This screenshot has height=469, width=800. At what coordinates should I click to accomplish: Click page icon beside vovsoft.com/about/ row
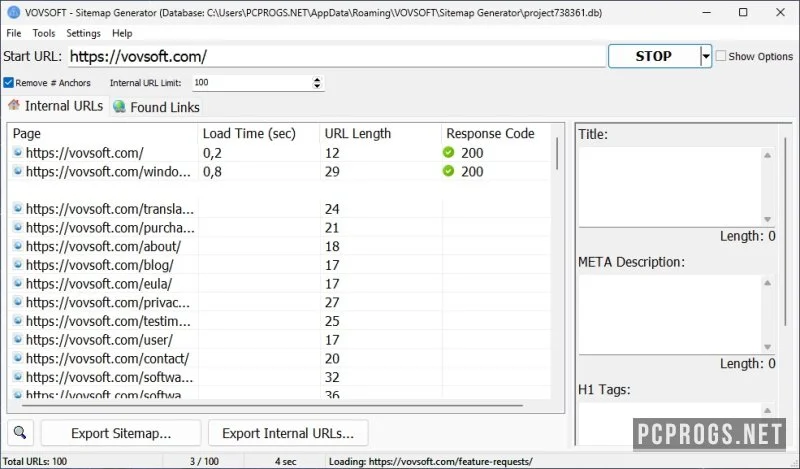tap(18, 246)
